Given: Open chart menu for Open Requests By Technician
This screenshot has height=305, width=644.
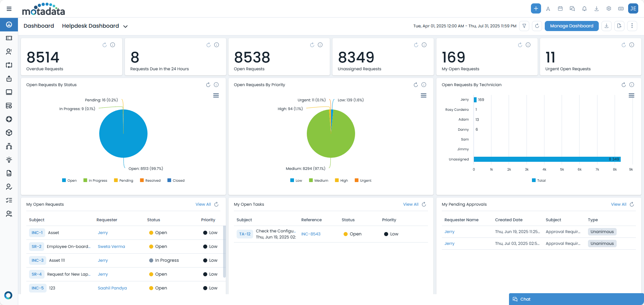Looking at the screenshot, I should (631, 96).
